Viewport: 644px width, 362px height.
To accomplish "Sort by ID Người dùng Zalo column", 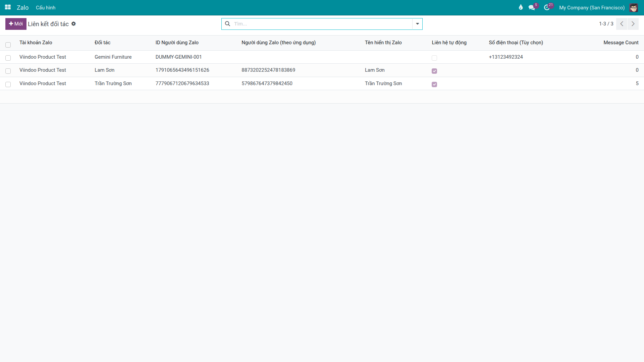I will (177, 43).
